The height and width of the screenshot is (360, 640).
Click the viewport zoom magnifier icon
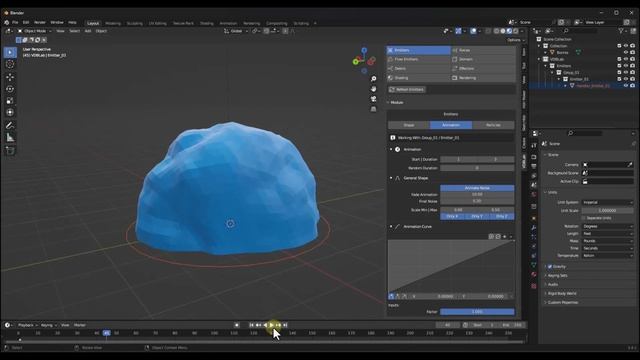pos(373,79)
